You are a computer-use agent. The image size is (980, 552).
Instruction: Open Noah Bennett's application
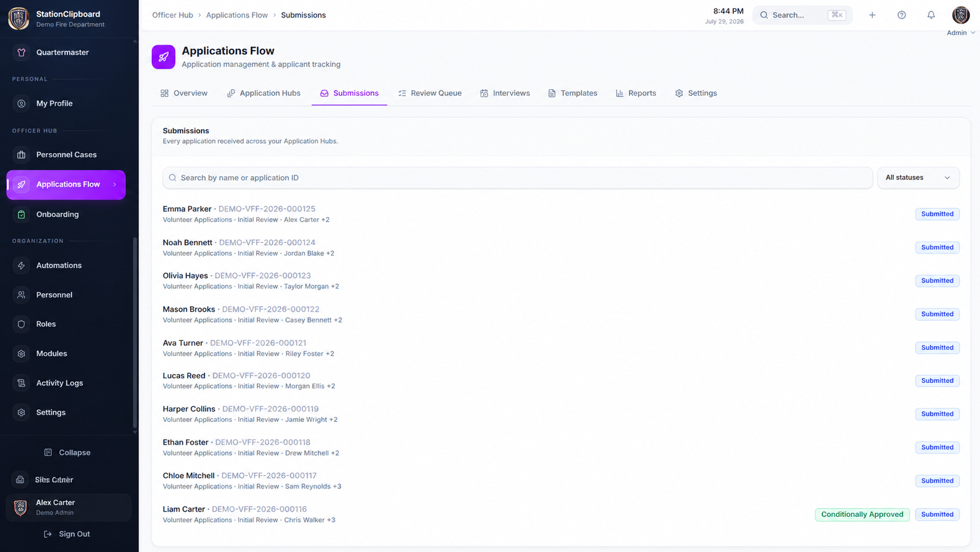tap(561, 248)
